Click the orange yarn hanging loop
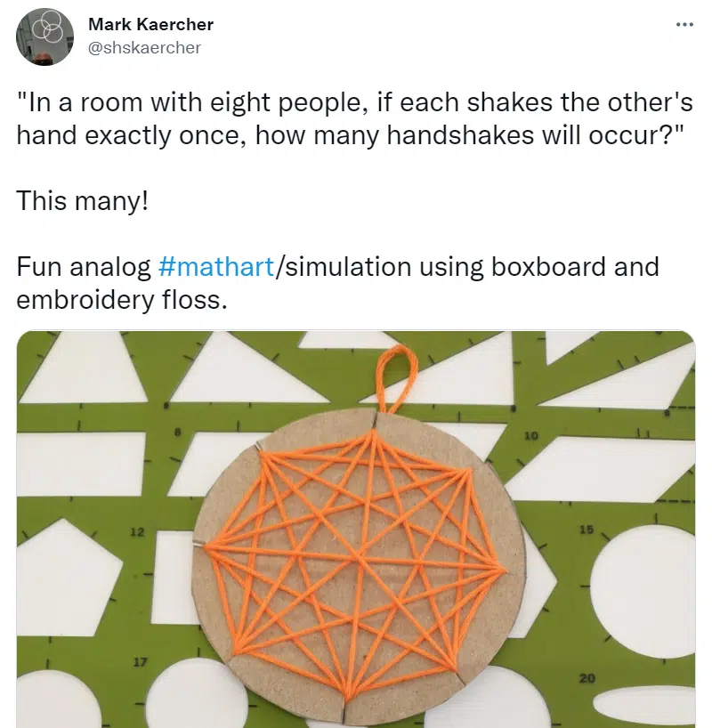This screenshot has width=712, height=728. pos(395,377)
